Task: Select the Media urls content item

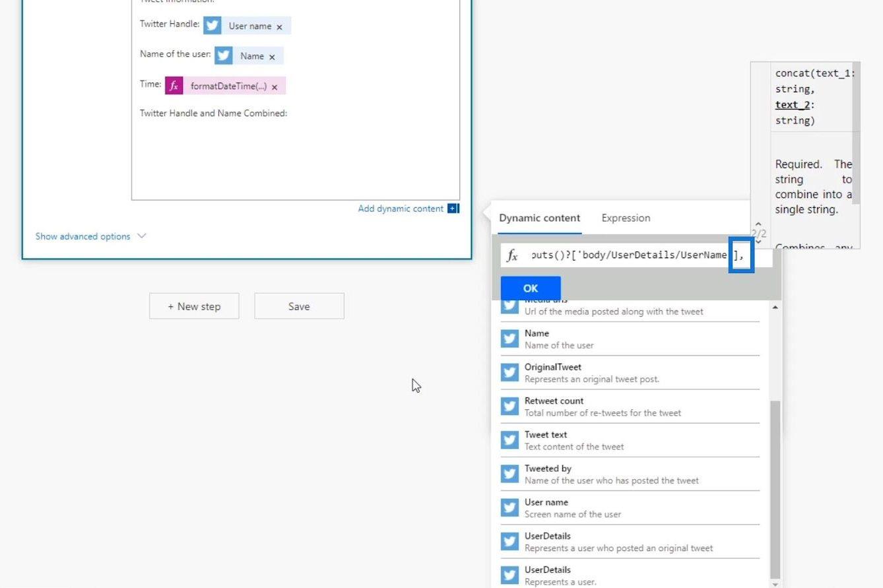Action: coord(630,310)
